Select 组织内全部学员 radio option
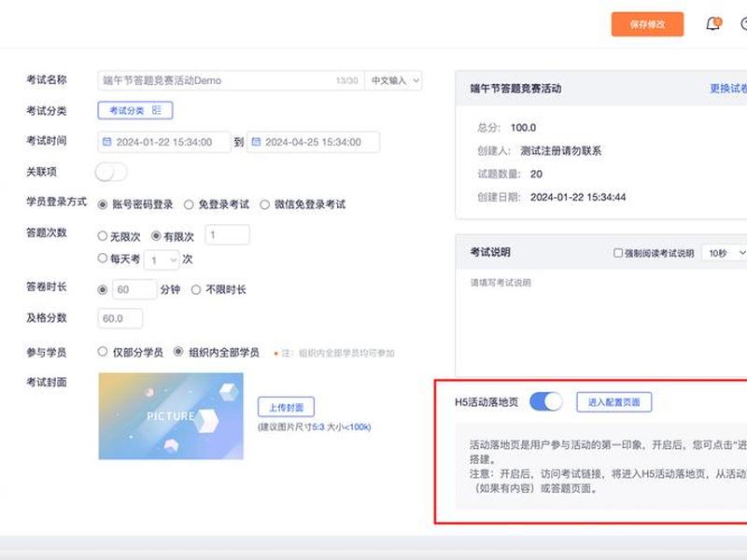Image resolution: width=747 pixels, height=560 pixels. tap(178, 352)
